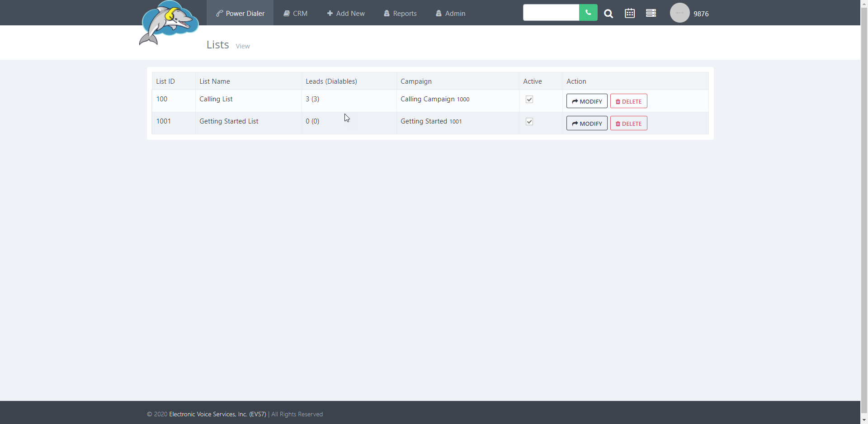This screenshot has height=424, width=868.
Task: Modify the Getting Started List row
Action: point(587,123)
